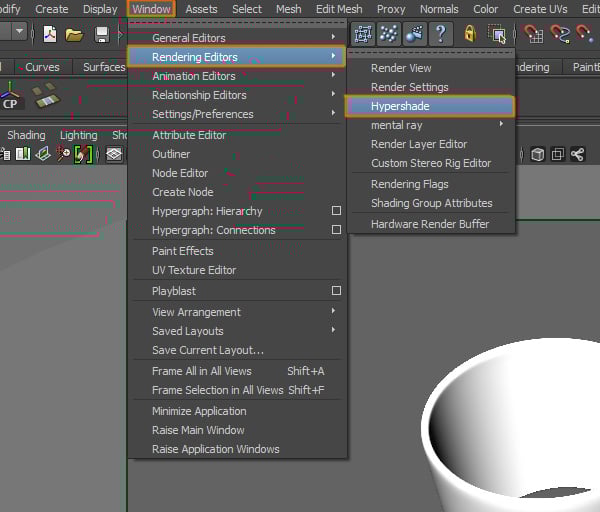Viewport: 600px width, 512px height.
Task: Expand the General Editors submenu
Action: (x=333, y=37)
